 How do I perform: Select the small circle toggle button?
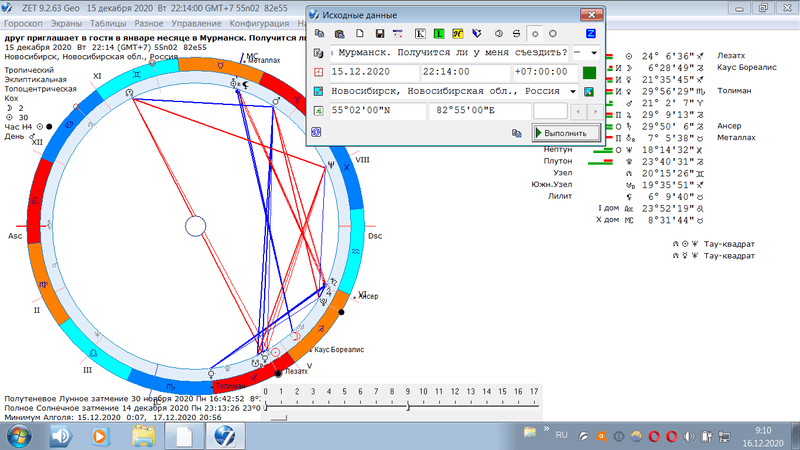pos(535,35)
